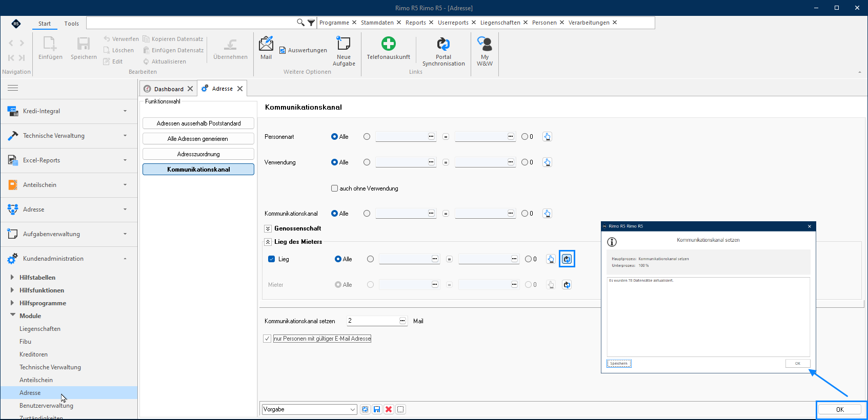Click the refresh icon in Mieter row

coord(567,285)
